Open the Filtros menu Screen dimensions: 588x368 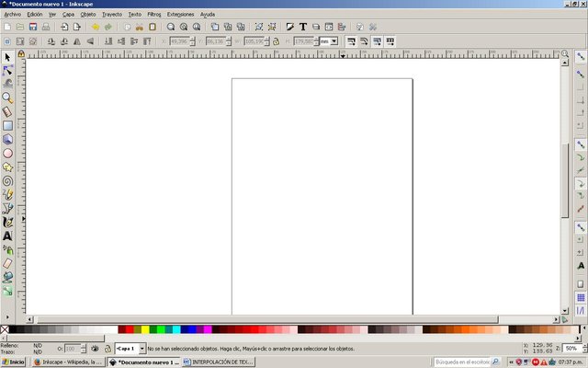pyautogui.click(x=154, y=15)
